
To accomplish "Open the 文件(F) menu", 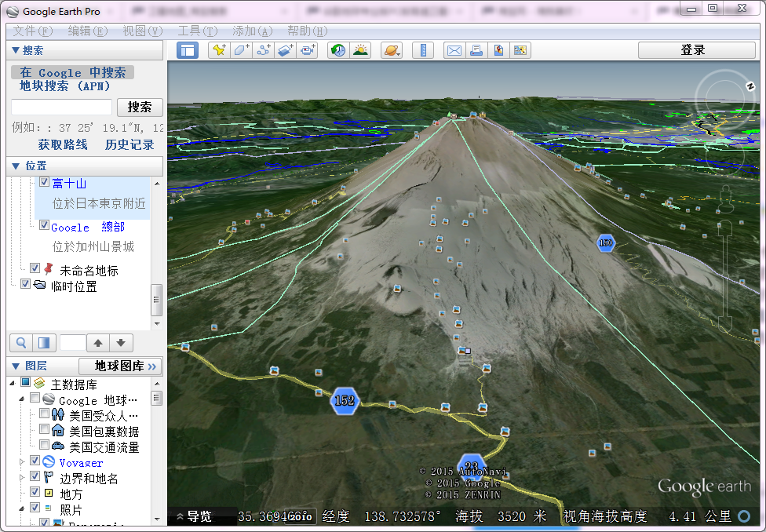I will tap(32, 31).
